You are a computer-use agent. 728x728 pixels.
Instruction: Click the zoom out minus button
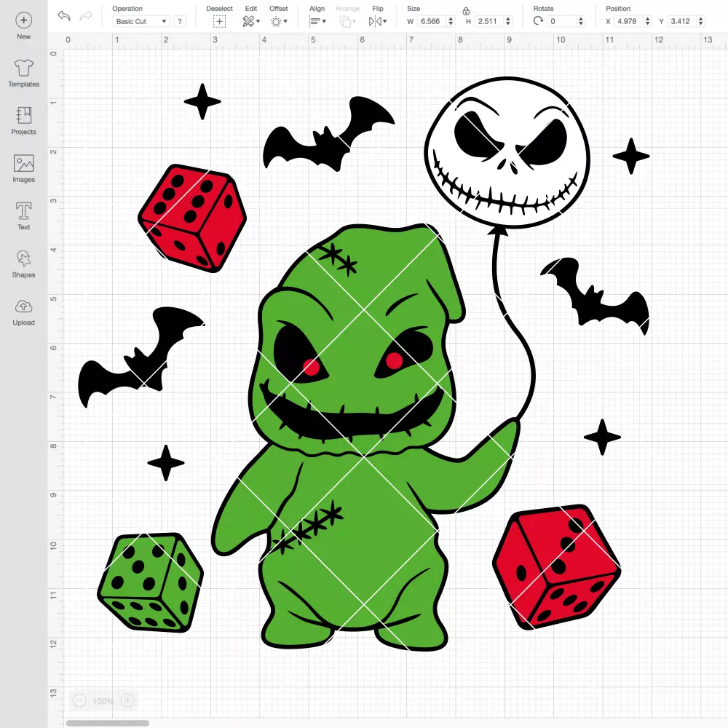tap(79, 700)
